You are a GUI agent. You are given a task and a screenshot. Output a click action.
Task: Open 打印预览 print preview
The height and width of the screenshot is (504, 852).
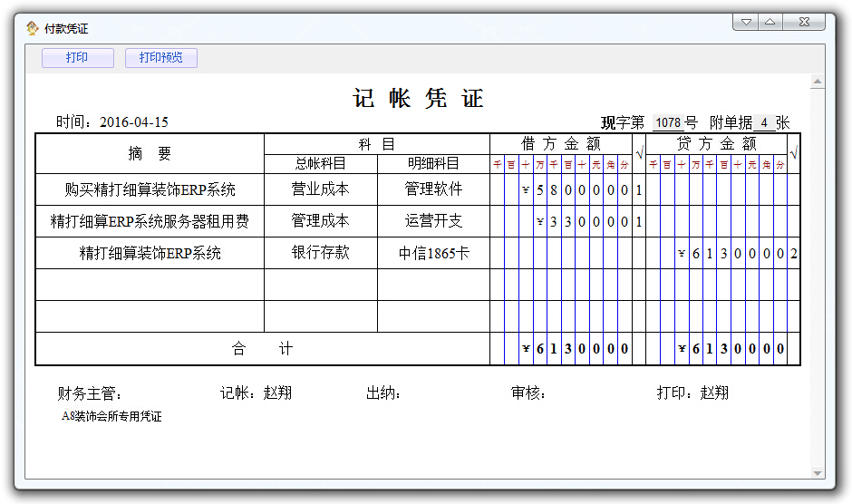click(160, 58)
